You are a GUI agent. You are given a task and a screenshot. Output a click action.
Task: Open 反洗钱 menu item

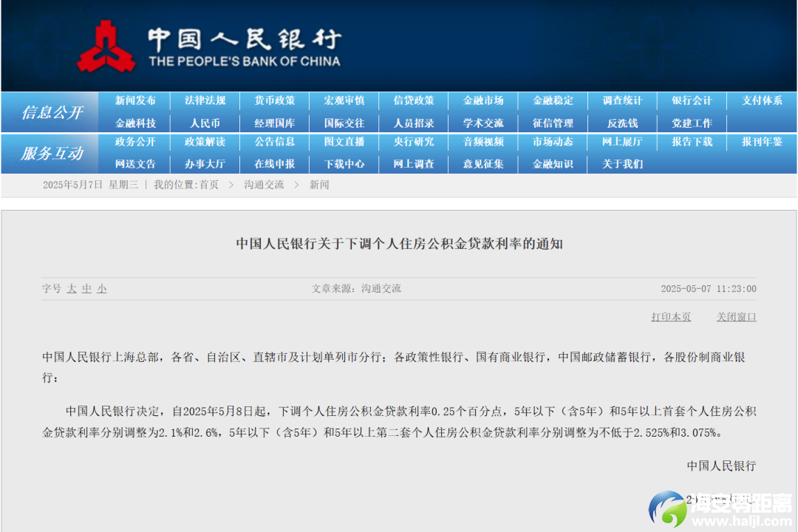622,123
